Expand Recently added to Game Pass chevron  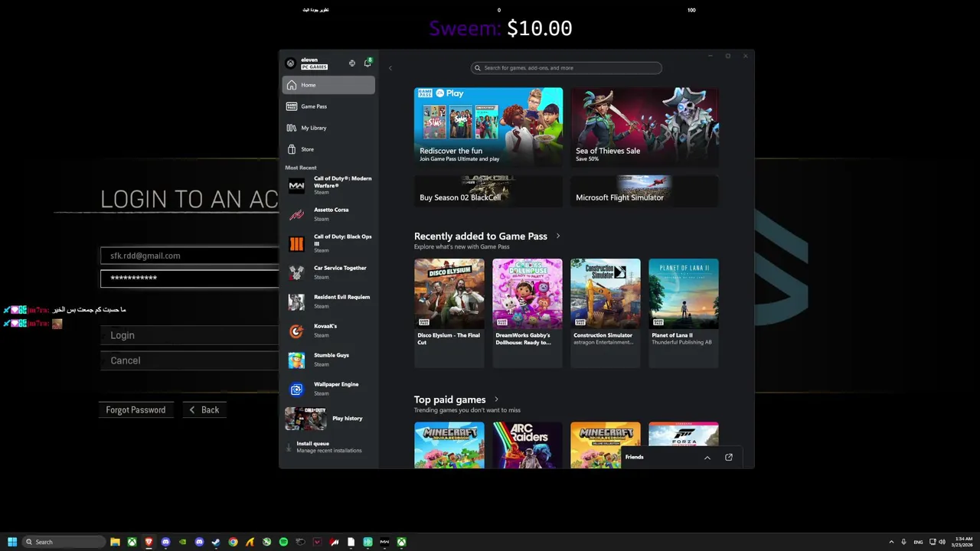558,236
